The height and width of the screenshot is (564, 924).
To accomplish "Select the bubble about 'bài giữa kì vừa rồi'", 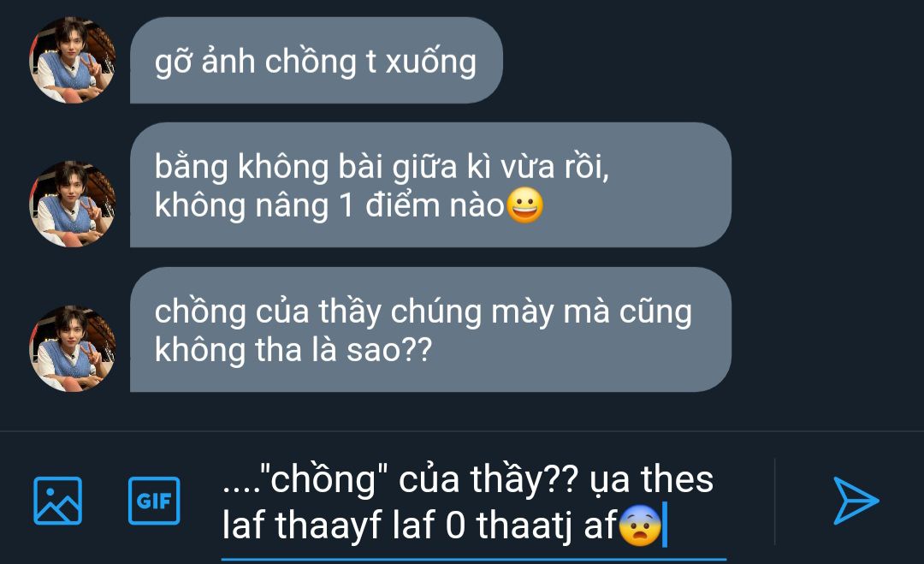I will (430, 185).
